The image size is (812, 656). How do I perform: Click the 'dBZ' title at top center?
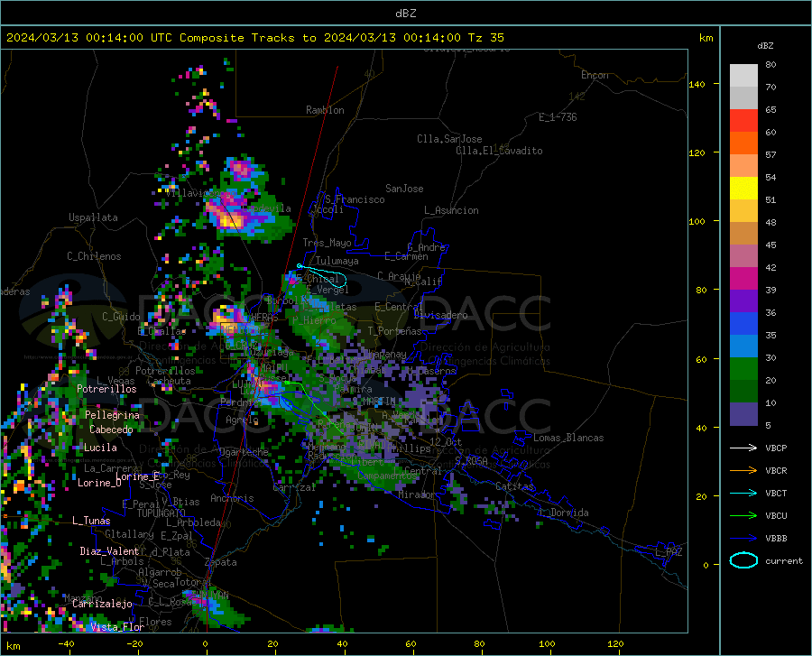pyautogui.click(x=405, y=14)
